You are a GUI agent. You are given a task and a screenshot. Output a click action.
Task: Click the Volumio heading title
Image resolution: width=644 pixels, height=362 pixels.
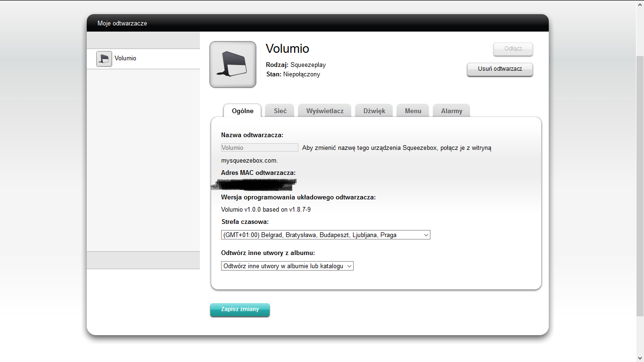click(288, 49)
